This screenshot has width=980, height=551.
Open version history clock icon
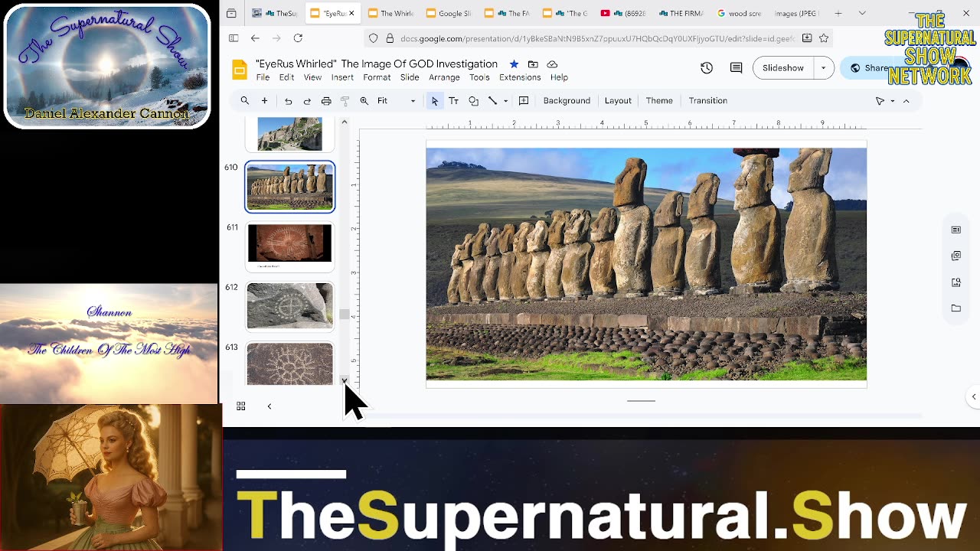point(707,68)
